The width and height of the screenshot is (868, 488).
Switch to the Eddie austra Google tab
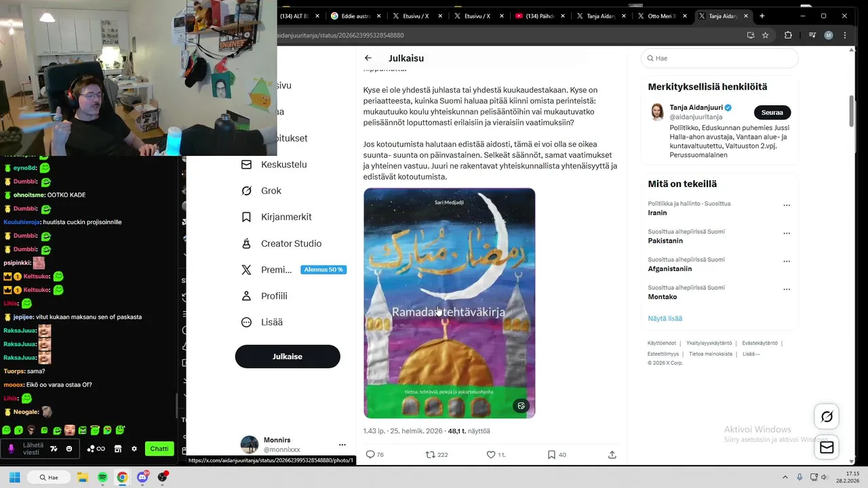tap(356, 16)
